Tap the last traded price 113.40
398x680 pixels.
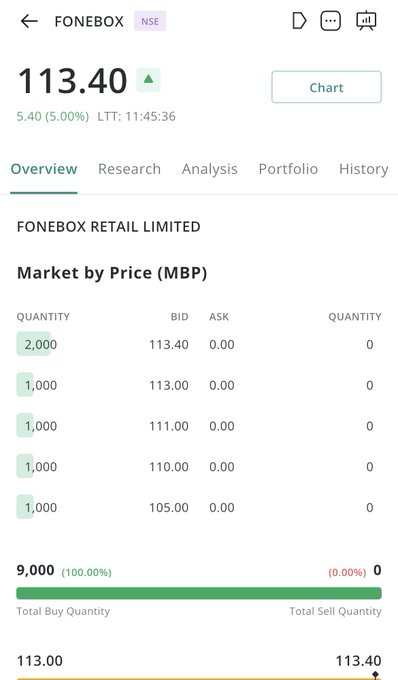coord(72,81)
